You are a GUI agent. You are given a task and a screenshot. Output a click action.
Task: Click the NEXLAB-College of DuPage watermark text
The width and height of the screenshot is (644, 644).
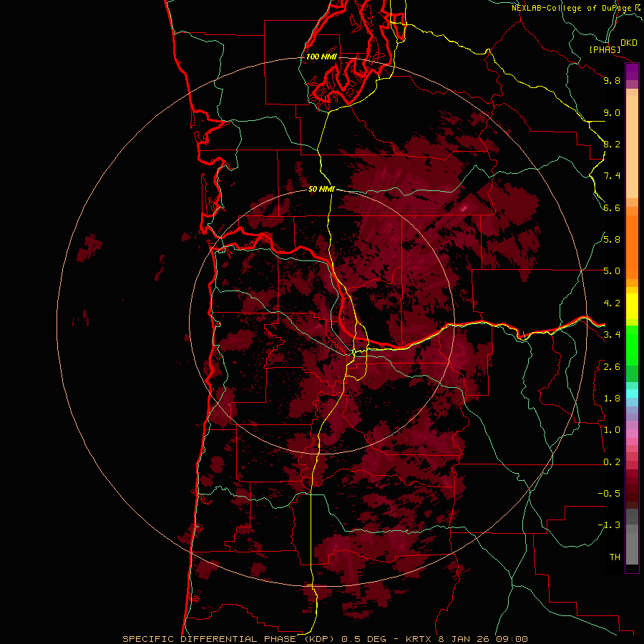571,8
